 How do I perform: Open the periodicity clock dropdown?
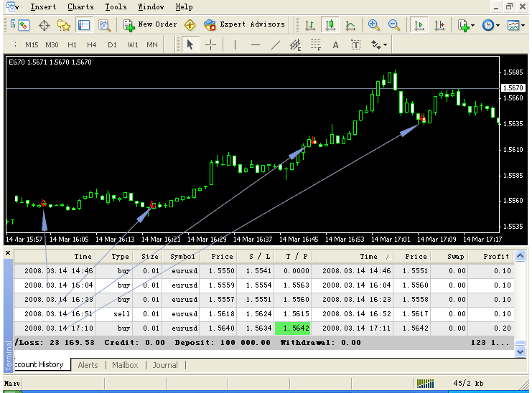pyautogui.click(x=491, y=24)
